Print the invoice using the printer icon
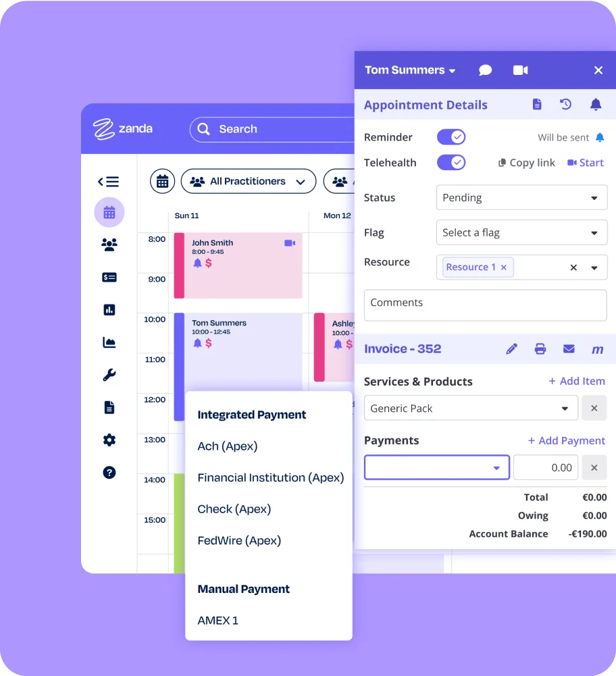This screenshot has height=676, width=616. click(x=540, y=349)
